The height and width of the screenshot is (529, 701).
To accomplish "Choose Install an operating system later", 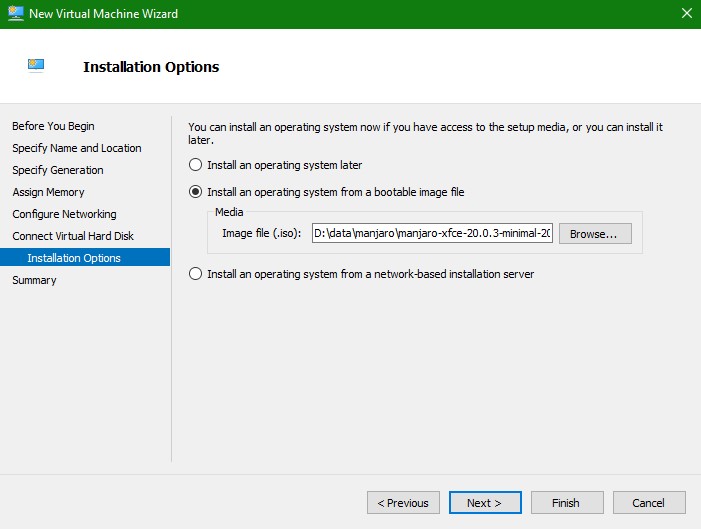I will point(196,165).
